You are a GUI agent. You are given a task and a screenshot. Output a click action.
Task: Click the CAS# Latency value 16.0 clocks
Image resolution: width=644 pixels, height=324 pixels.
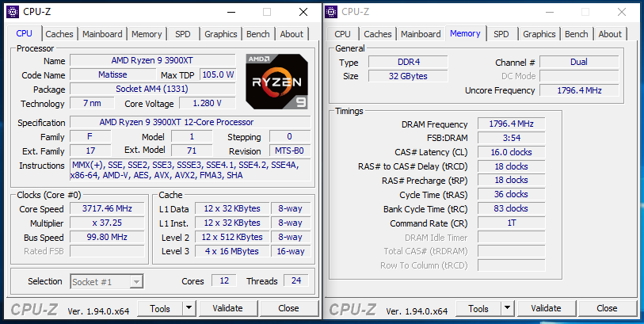pyautogui.click(x=512, y=152)
